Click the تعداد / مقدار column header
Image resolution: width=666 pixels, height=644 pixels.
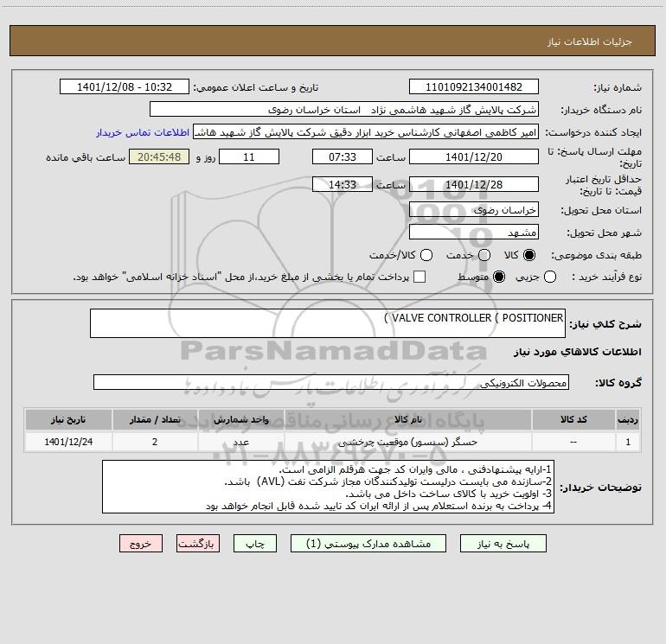click(x=155, y=419)
